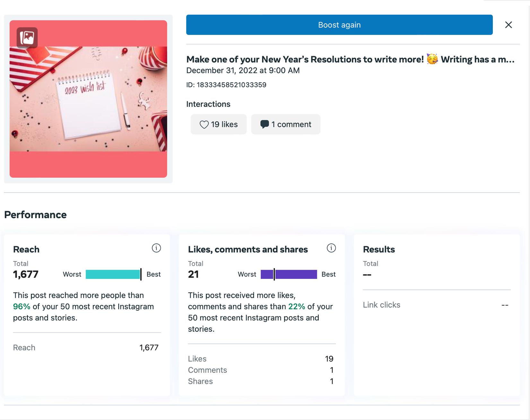Click the 22% engagement percentage
Screen dimensions: 530x420
click(297, 306)
